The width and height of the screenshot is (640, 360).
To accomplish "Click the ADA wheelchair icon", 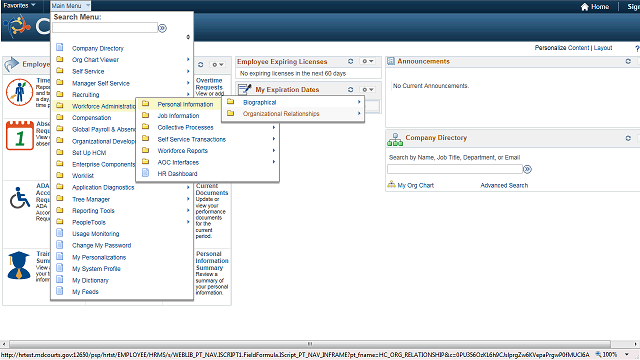I will point(20,198).
